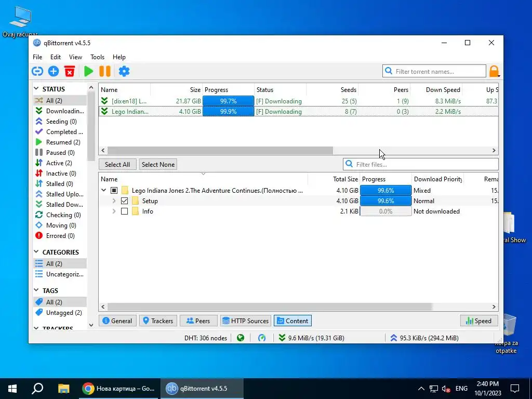Select Stalled Downloading status filter
Viewport: 532px width, 399px height.
click(x=60, y=205)
